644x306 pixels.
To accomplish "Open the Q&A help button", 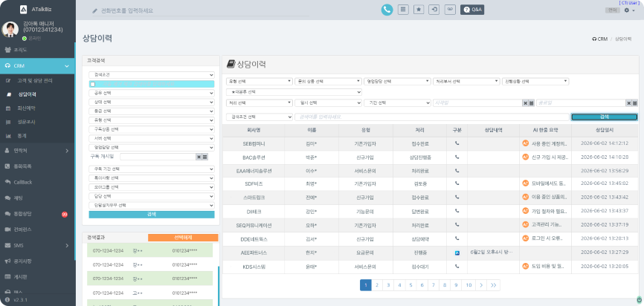I will 472,10.
